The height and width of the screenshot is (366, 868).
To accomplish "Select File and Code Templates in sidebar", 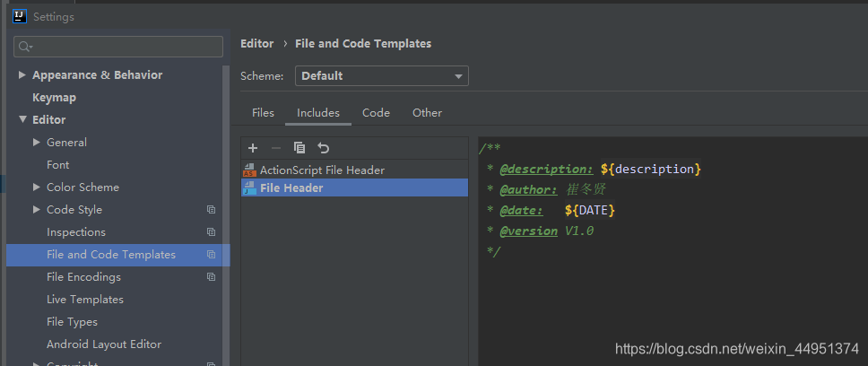I will (x=117, y=255).
